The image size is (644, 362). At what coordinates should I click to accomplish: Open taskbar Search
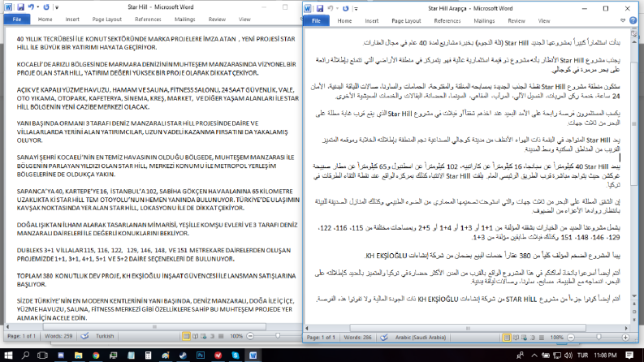pos(25,355)
